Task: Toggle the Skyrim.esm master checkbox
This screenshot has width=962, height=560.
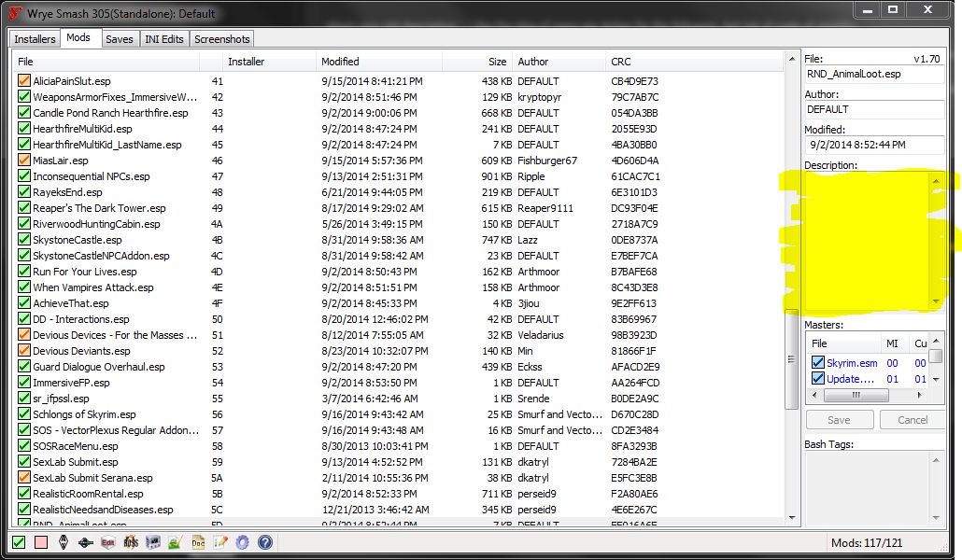Action: click(818, 362)
